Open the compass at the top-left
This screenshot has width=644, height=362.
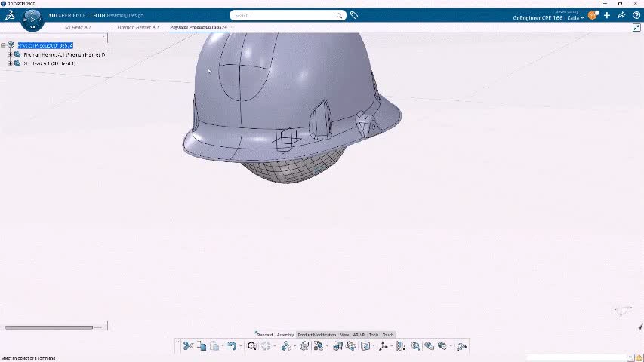32,20
